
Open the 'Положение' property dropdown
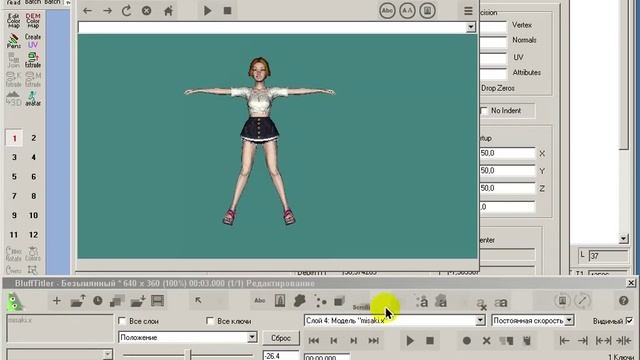pos(252,337)
